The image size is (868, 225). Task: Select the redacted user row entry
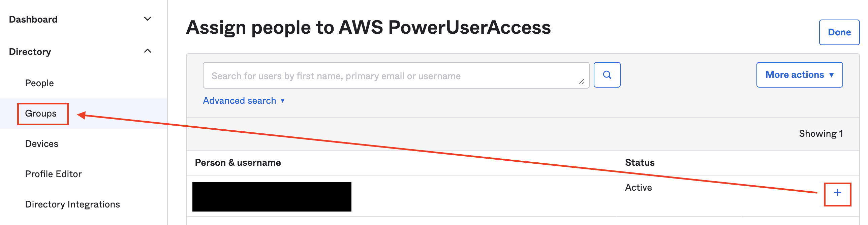tap(272, 197)
